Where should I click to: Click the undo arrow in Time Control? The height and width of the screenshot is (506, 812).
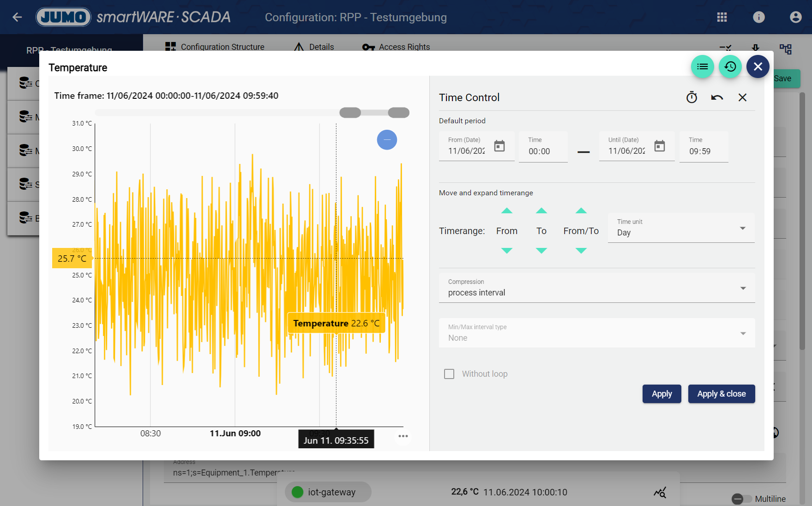(717, 97)
